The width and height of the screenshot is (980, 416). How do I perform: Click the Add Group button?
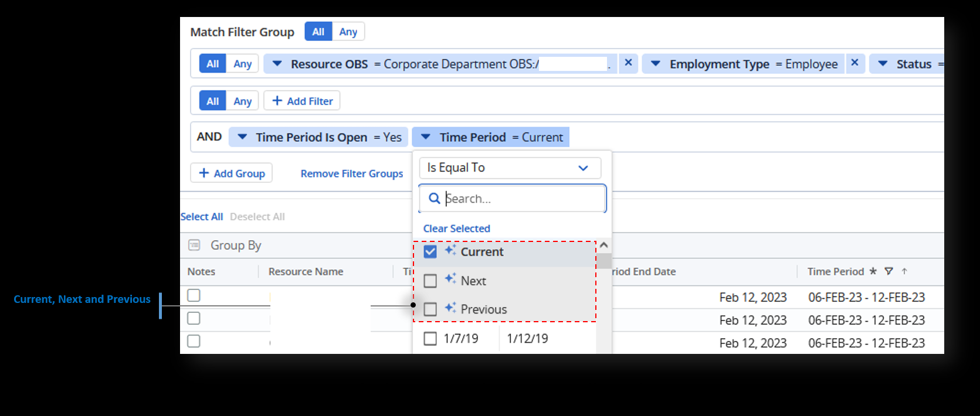[x=231, y=173]
